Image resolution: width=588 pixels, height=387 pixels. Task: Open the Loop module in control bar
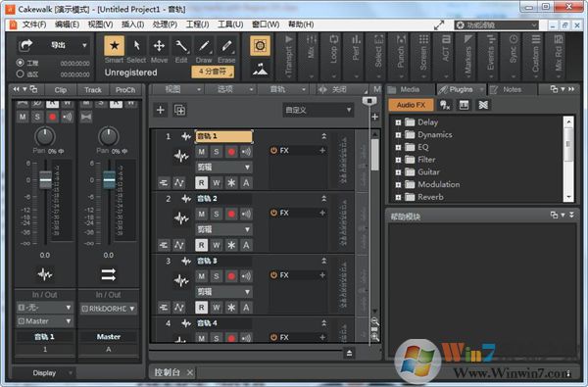334,56
